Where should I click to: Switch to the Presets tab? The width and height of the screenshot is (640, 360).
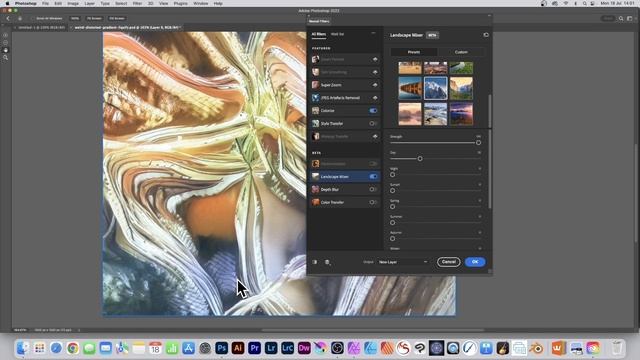[414, 52]
